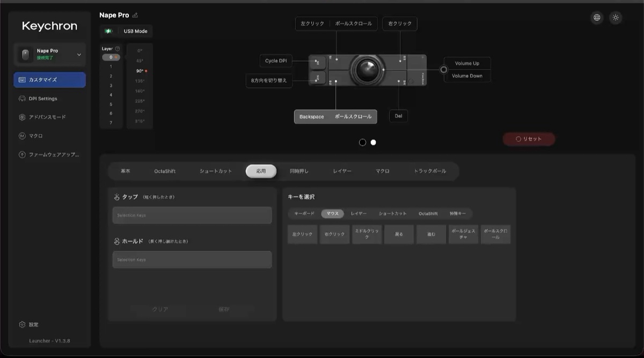
Task: Toggle the light/dark theme sun icon
Action: pyautogui.click(x=616, y=18)
